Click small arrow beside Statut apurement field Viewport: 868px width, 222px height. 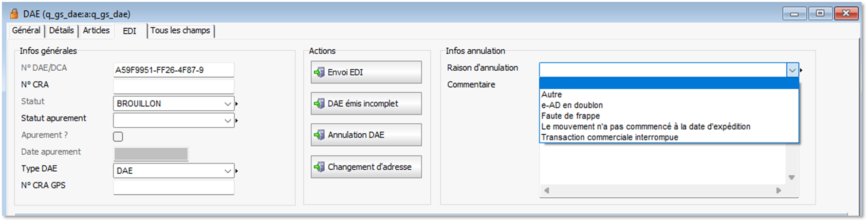click(237, 121)
